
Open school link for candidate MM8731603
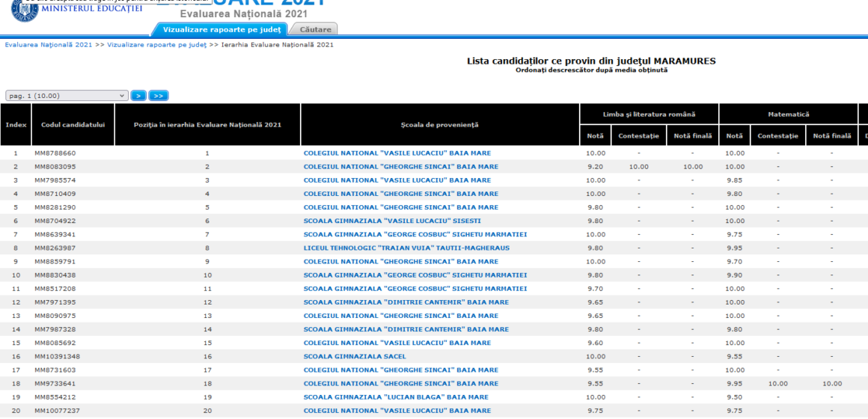(401, 370)
